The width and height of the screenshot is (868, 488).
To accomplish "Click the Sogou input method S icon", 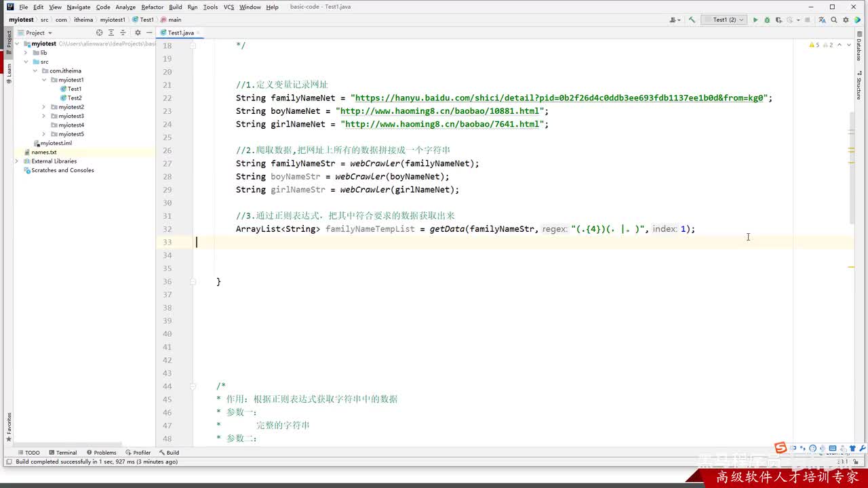I will (x=781, y=447).
